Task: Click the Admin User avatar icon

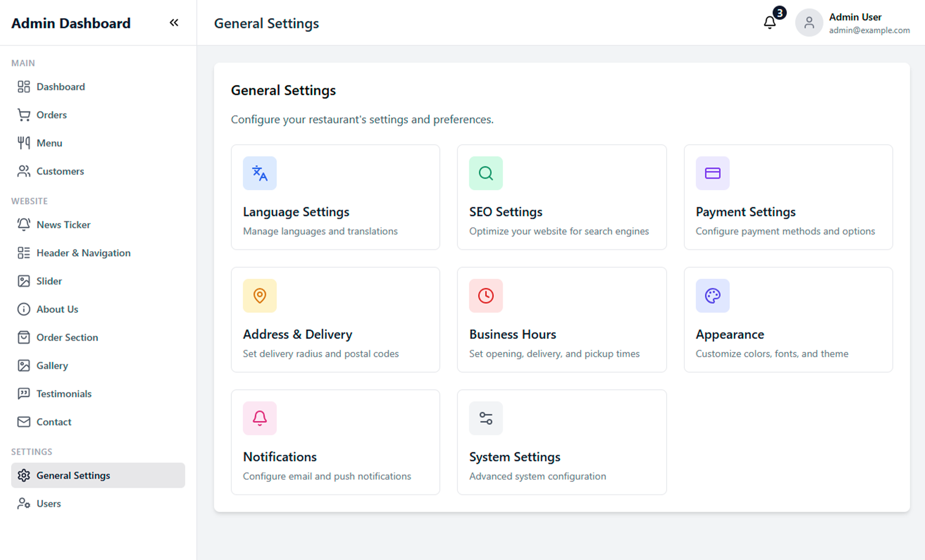Action: (x=809, y=23)
